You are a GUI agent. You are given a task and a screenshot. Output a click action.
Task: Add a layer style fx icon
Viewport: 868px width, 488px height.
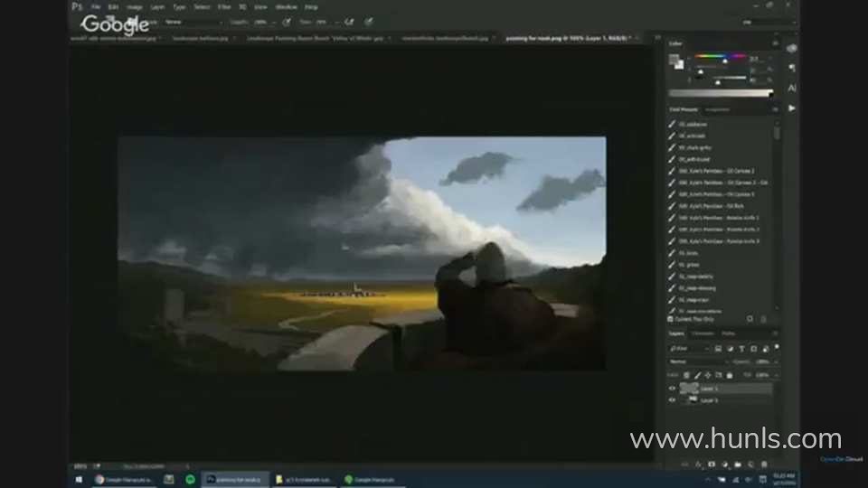699,465
